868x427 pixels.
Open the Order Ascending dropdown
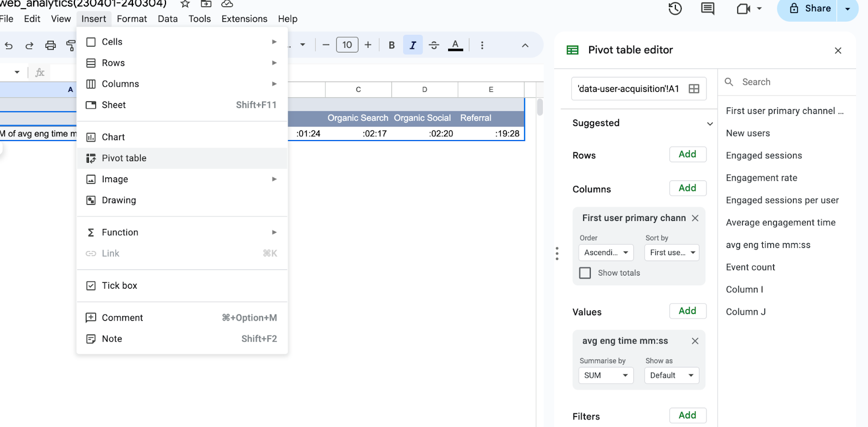pyautogui.click(x=605, y=253)
